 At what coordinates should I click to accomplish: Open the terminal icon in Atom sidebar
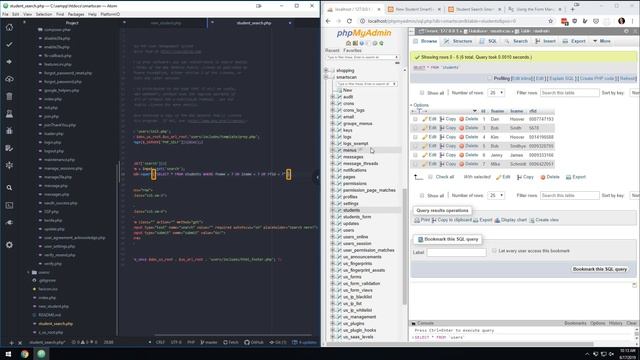[x=9, y=205]
